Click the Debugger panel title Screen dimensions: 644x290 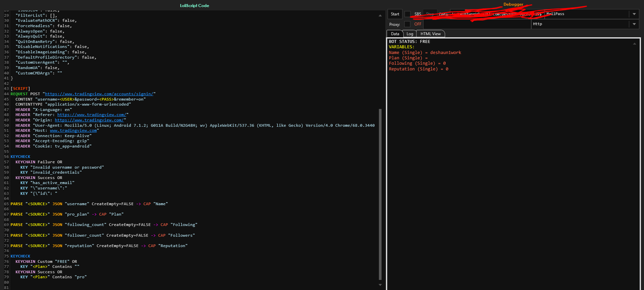pos(513,5)
